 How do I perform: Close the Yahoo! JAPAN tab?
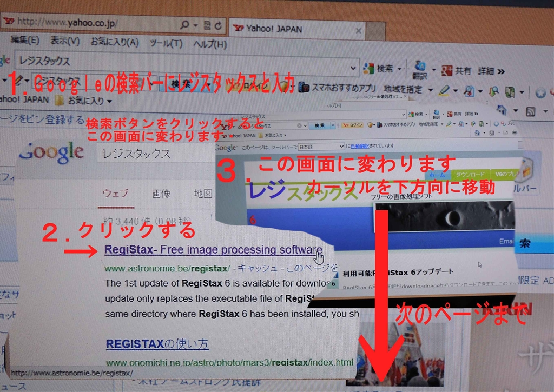(x=358, y=31)
